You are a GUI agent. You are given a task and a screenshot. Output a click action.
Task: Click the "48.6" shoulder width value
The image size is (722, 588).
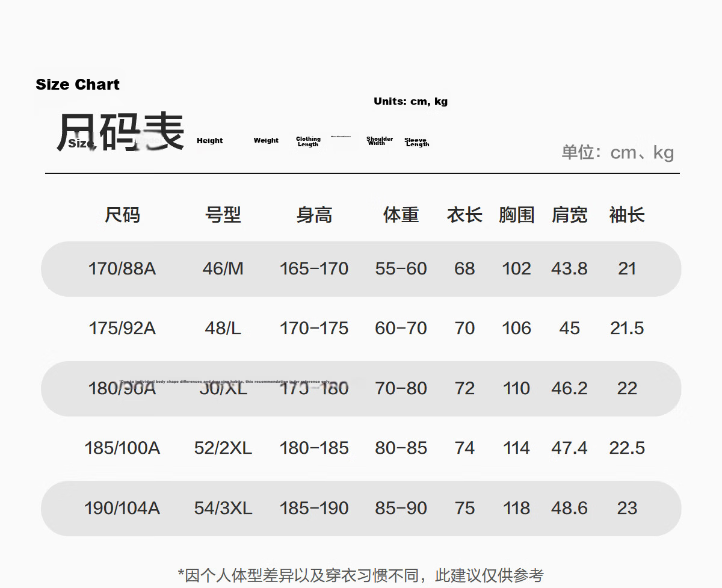pos(570,508)
